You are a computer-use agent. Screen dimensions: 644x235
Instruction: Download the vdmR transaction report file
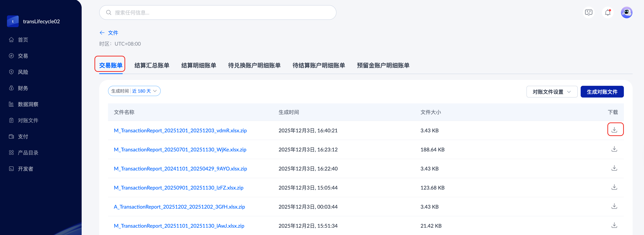point(614,130)
